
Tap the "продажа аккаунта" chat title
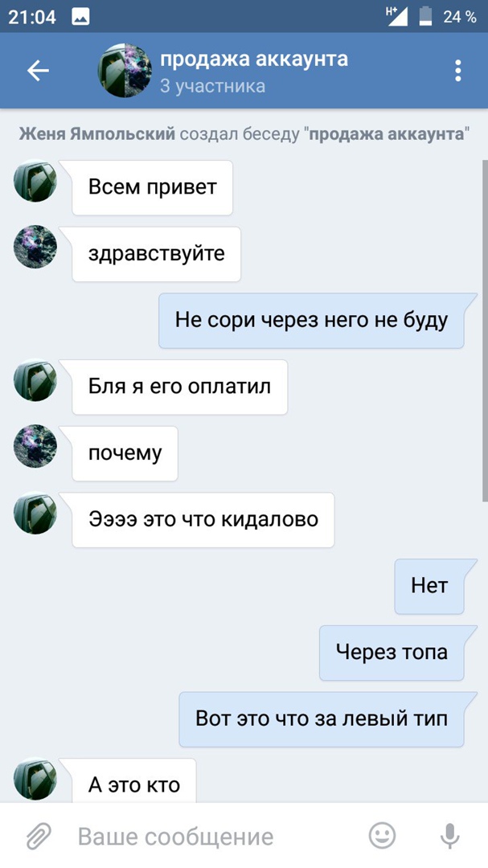[254, 59]
